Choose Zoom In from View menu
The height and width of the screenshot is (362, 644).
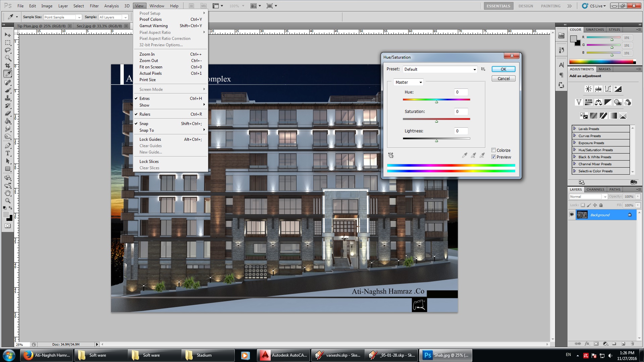170,54
